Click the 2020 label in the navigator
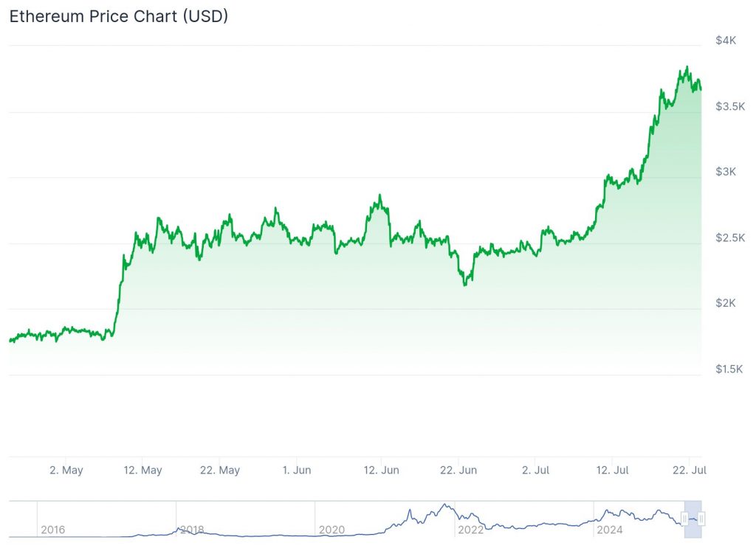The width and height of the screenshot is (756, 551). point(331,530)
